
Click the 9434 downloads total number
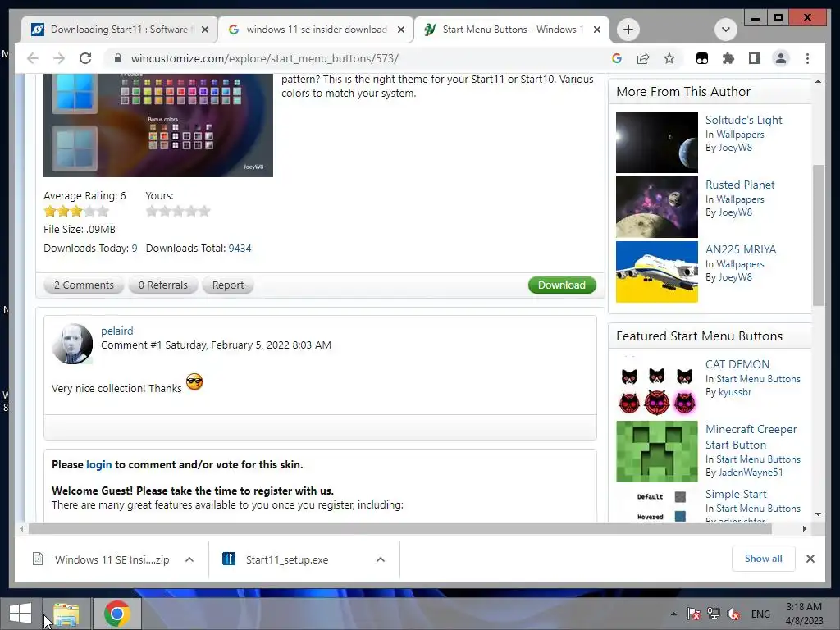[240, 248]
